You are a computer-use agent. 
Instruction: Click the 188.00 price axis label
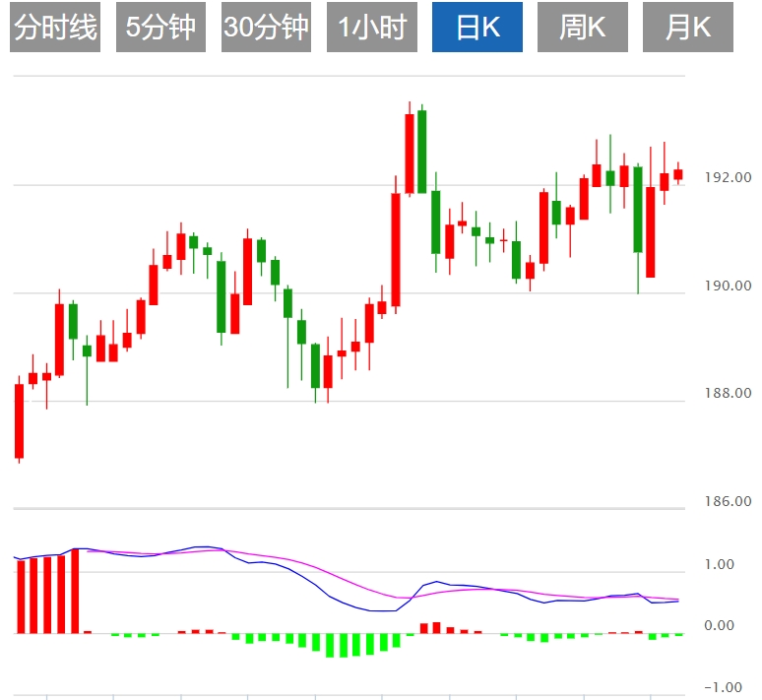coord(728,393)
